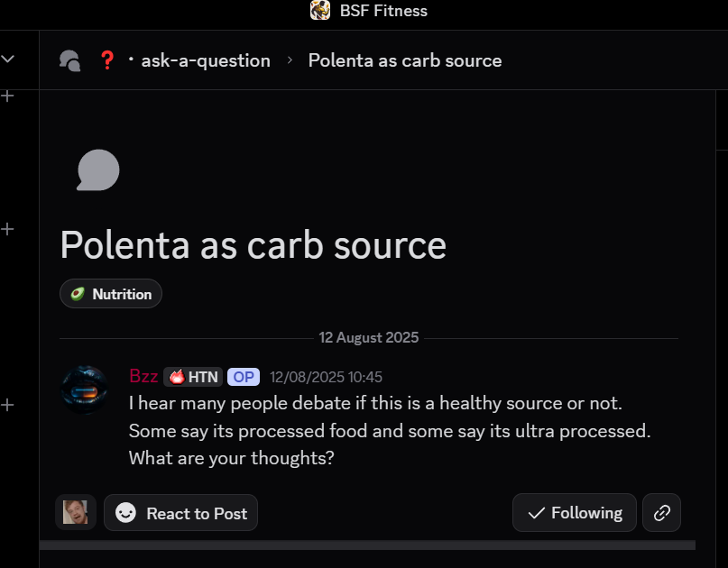The height and width of the screenshot is (568, 728).
Task: Go to ask-a-question channel breadcrumb
Action: (206, 60)
